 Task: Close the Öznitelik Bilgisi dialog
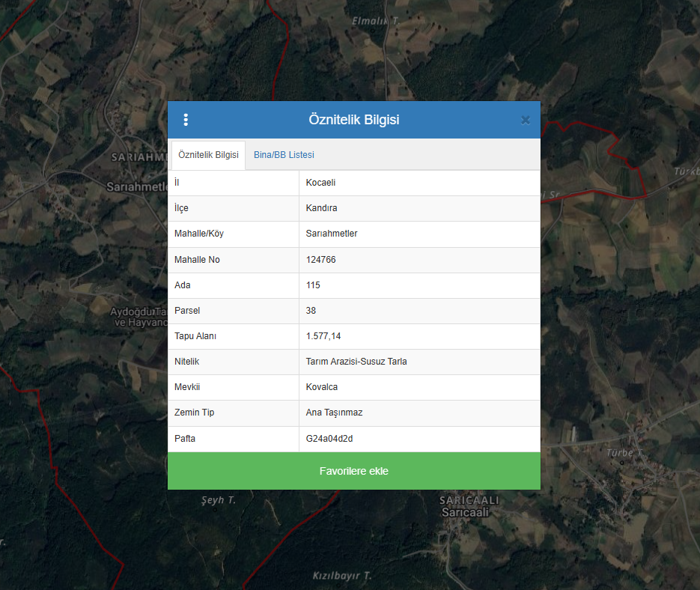525,120
